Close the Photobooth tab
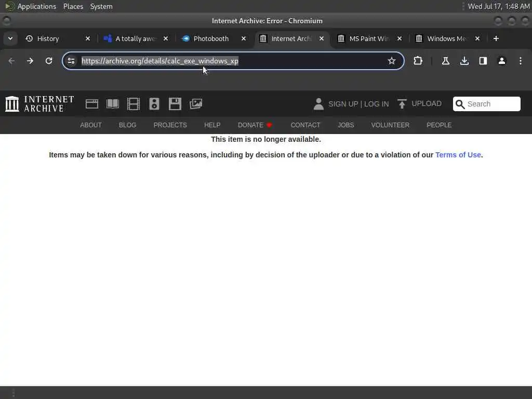Screen dimensions: 532x399 point(244,38)
